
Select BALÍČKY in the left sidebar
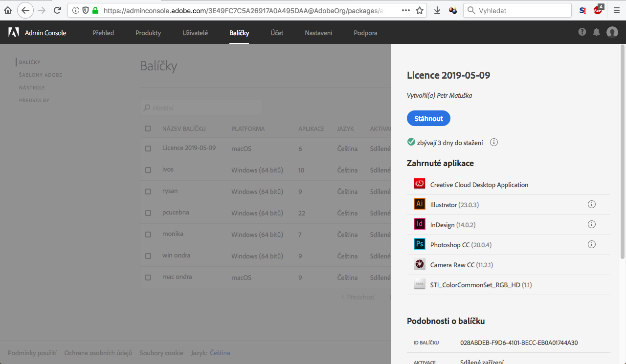coord(29,62)
